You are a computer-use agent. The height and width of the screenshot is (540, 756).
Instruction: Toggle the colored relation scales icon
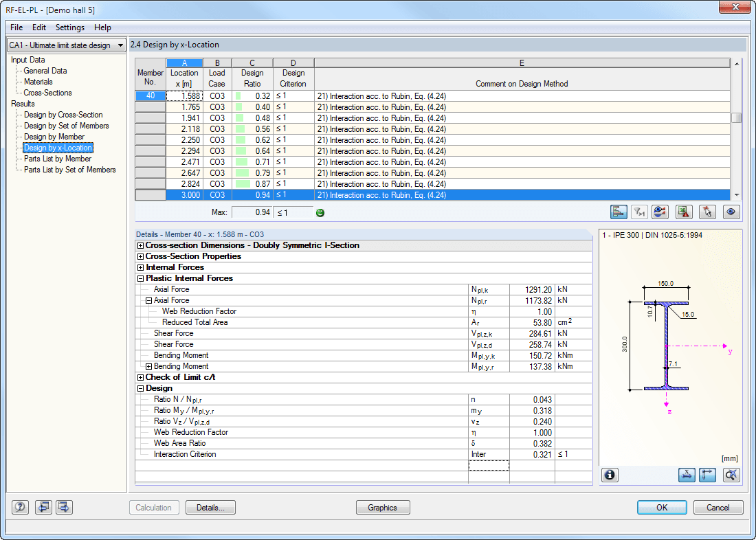tap(619, 212)
